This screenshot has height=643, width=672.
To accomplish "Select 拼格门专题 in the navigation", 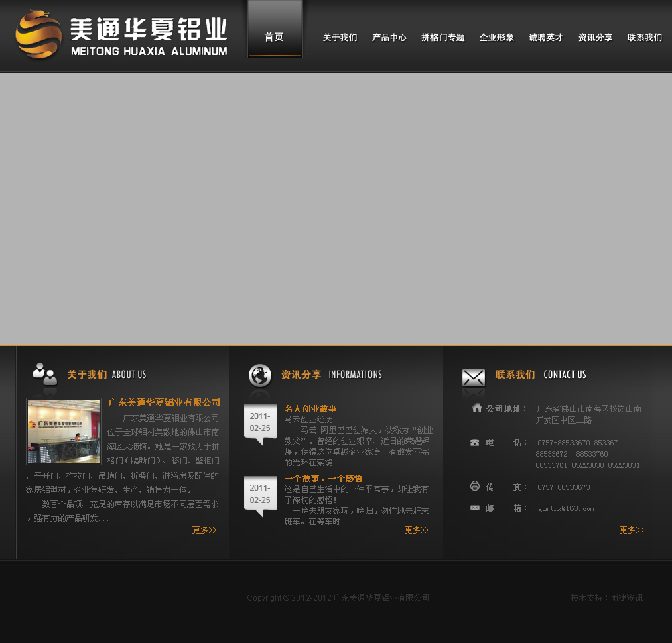I will (443, 38).
